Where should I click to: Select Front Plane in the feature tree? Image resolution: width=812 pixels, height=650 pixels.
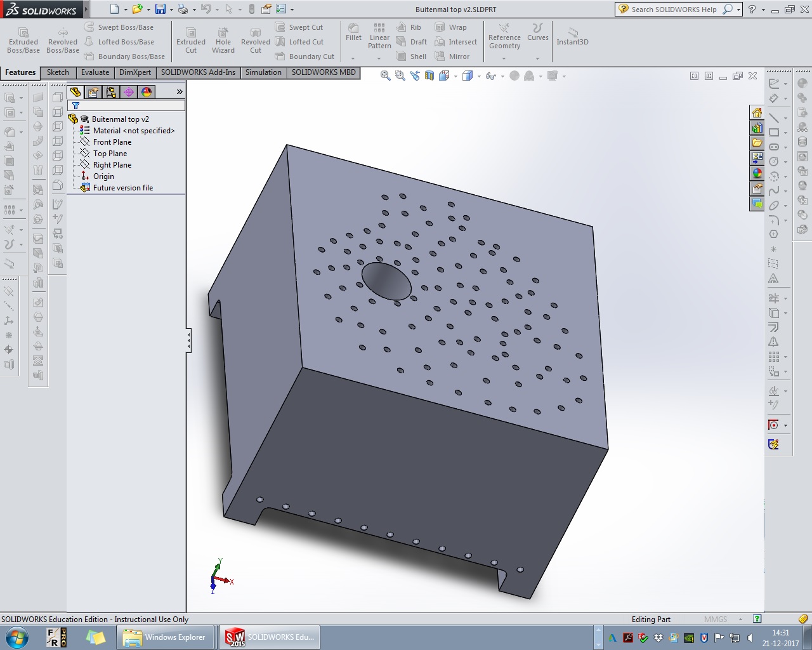(112, 142)
